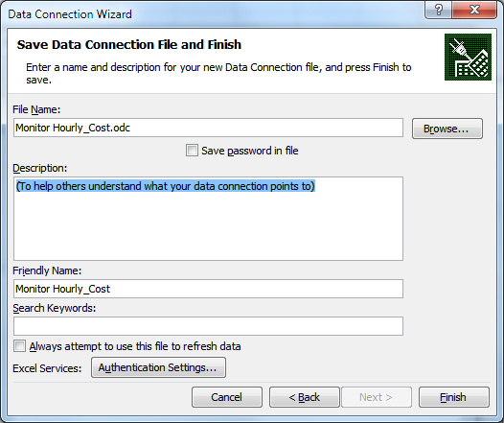Image resolution: width=504 pixels, height=423 pixels.
Task: Click the Search Keywords label
Action: (x=55, y=308)
